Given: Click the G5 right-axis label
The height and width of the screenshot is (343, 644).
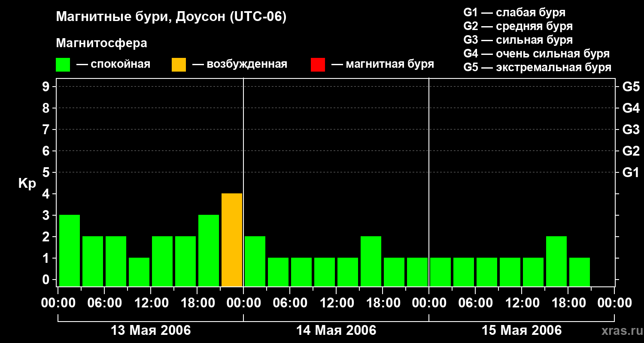Looking at the screenshot, I should click(x=631, y=87).
